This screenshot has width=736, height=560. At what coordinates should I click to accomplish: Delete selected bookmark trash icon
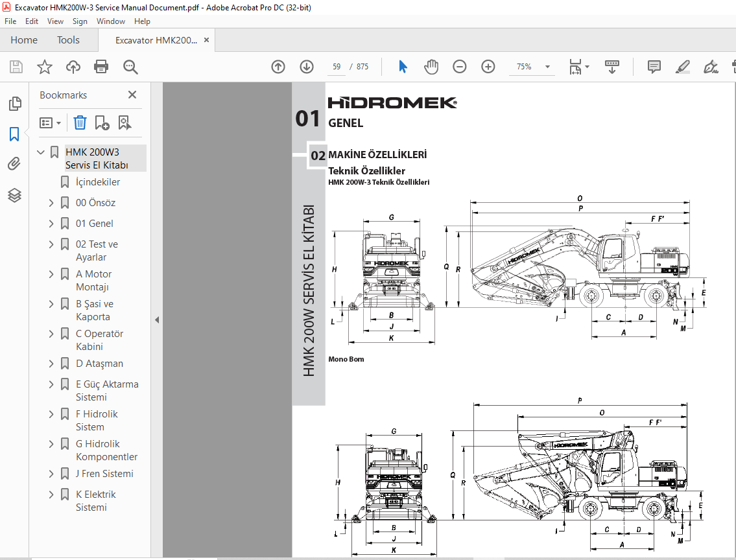[80, 123]
